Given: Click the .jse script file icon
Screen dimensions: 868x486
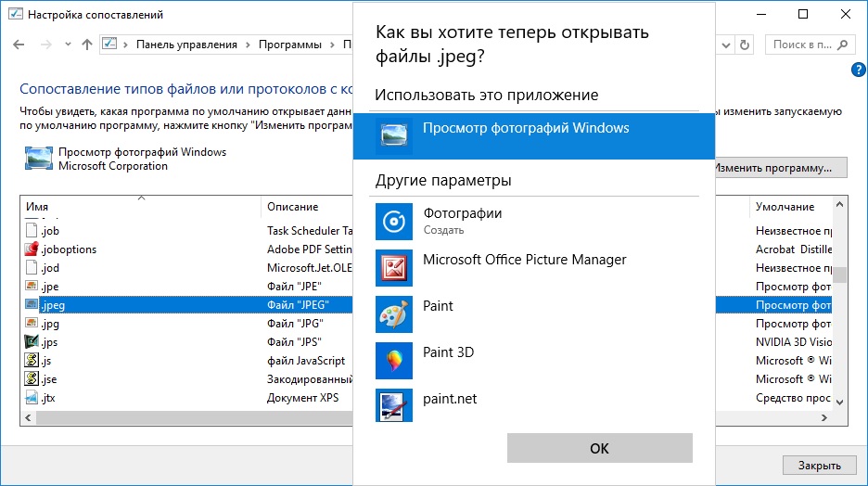Looking at the screenshot, I should pos(32,378).
